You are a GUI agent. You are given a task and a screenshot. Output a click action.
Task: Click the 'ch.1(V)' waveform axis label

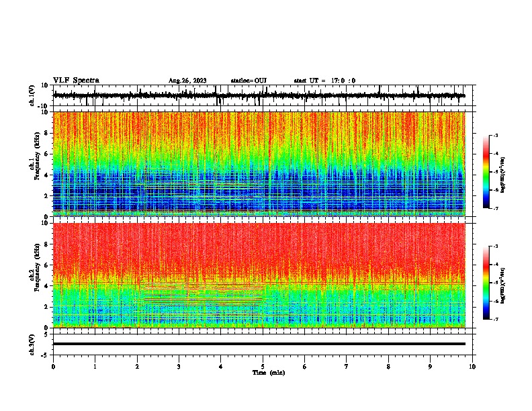coord(32,95)
